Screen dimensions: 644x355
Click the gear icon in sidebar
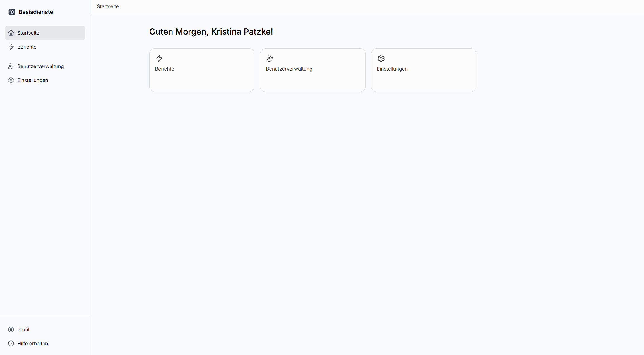coord(11,80)
